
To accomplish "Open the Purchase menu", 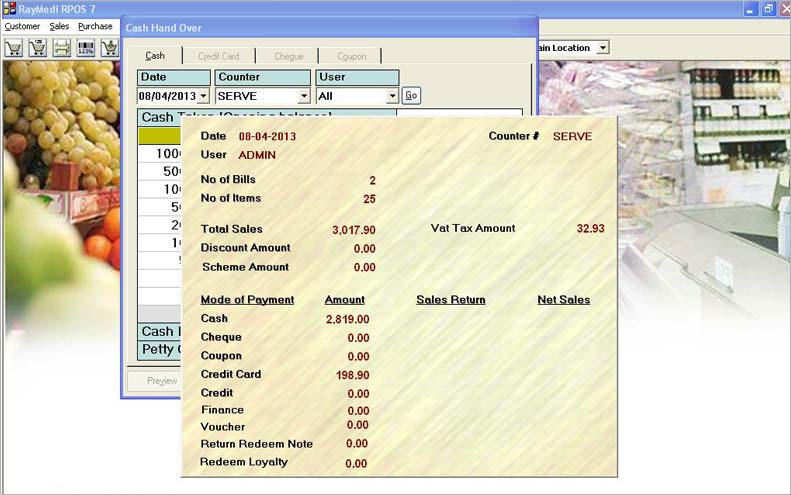I will pyautogui.click(x=95, y=26).
